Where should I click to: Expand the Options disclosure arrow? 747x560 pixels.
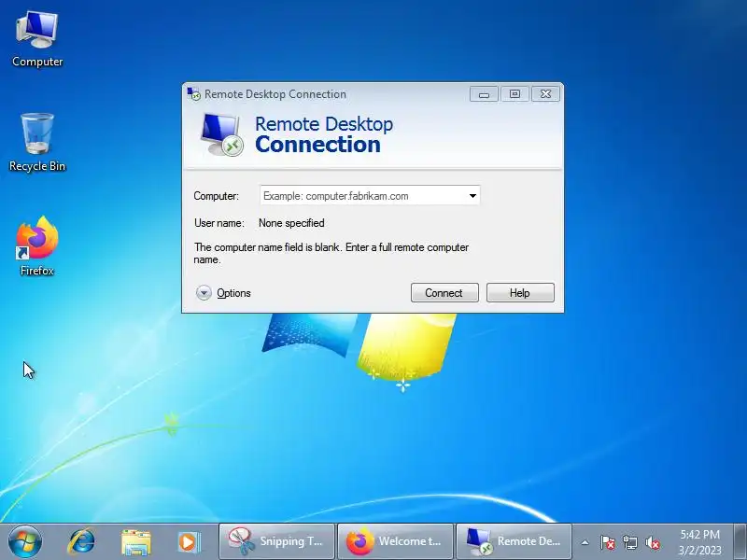tap(204, 292)
